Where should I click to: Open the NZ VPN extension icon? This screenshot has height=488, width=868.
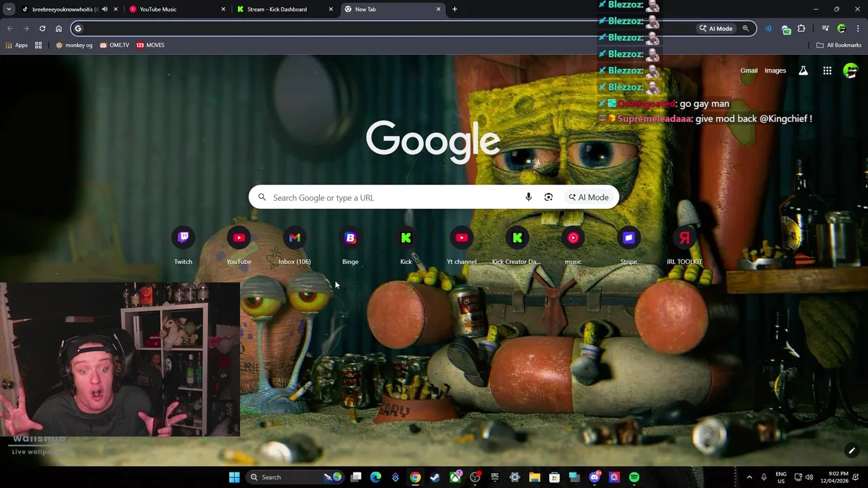785,29
